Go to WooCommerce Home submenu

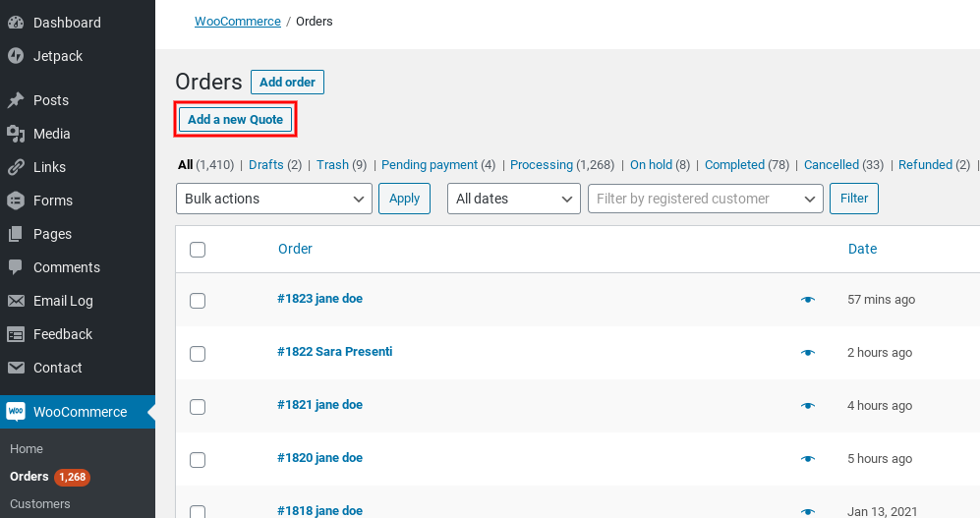coord(27,448)
